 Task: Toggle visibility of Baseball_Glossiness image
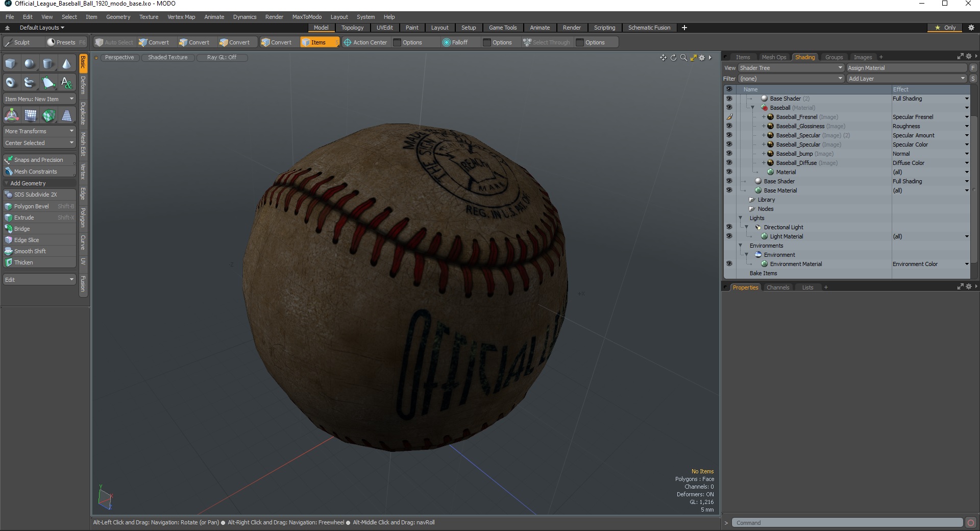coord(729,126)
